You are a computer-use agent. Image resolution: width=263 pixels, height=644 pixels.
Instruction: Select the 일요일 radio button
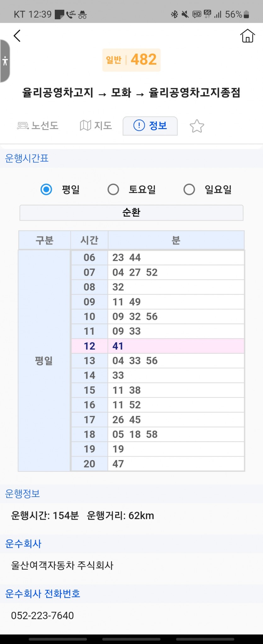pos(189,190)
